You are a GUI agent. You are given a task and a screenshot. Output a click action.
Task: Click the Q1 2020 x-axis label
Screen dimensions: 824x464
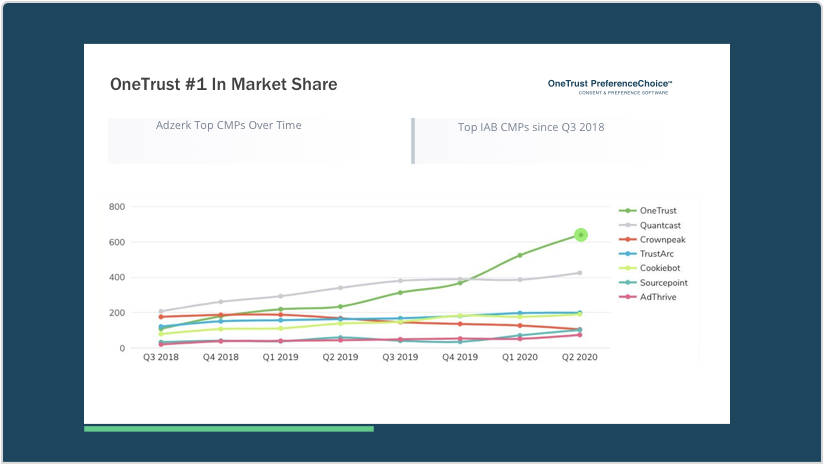[x=520, y=357]
